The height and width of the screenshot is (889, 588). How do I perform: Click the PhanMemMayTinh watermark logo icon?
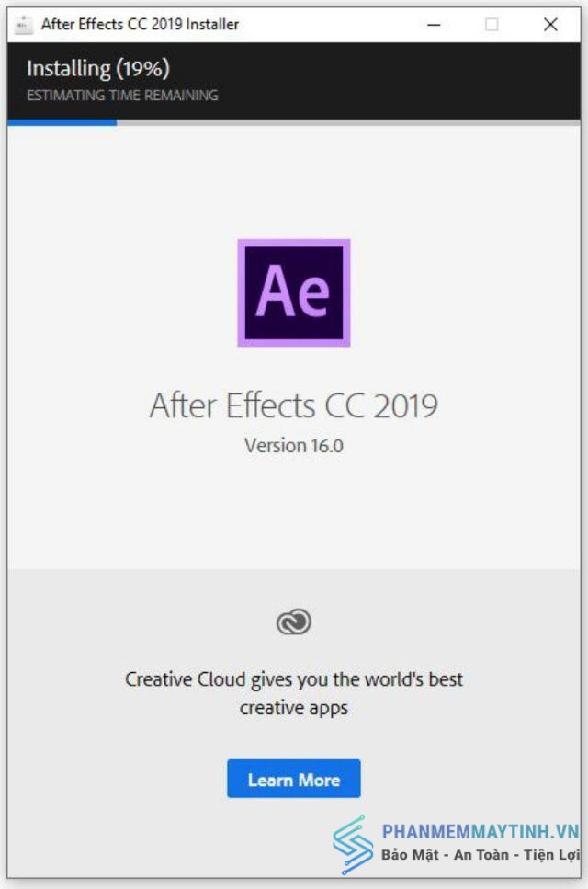[353, 844]
